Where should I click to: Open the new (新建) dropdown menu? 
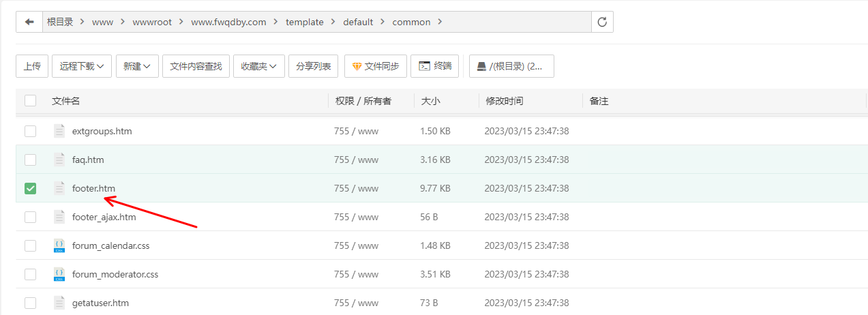point(137,66)
